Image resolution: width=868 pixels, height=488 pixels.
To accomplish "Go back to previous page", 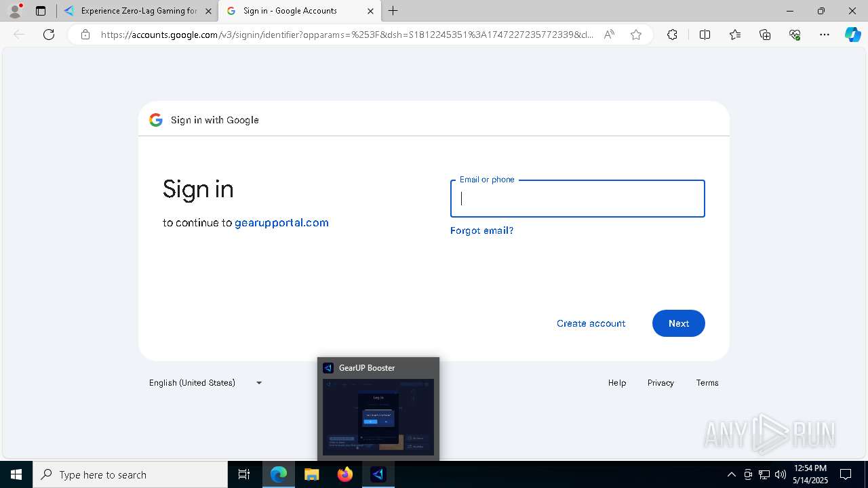I will [19, 35].
